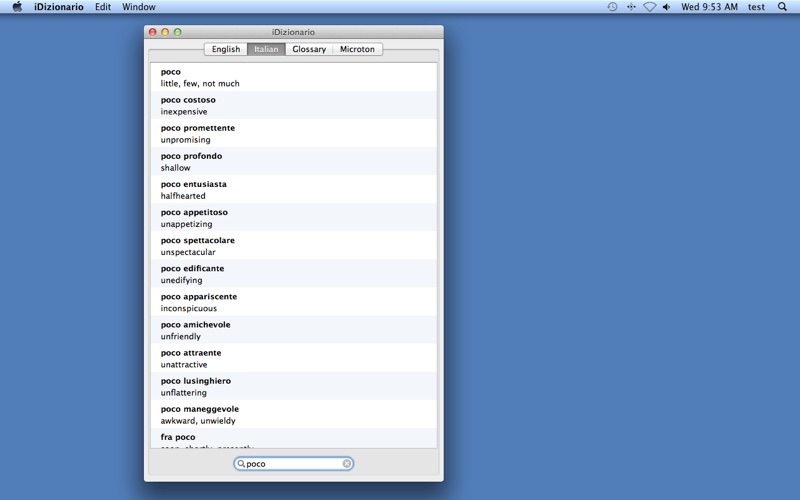Select the poco attraente entry
The width and height of the screenshot is (800, 500).
click(x=294, y=358)
